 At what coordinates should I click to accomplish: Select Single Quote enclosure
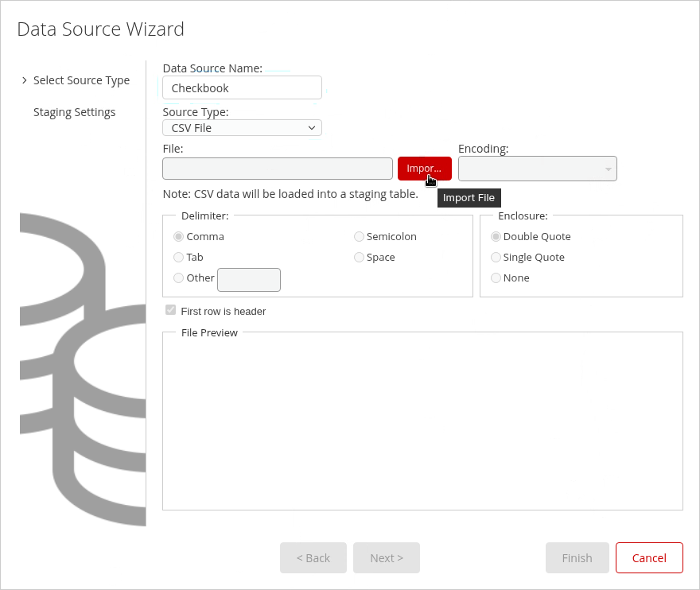[496, 258]
